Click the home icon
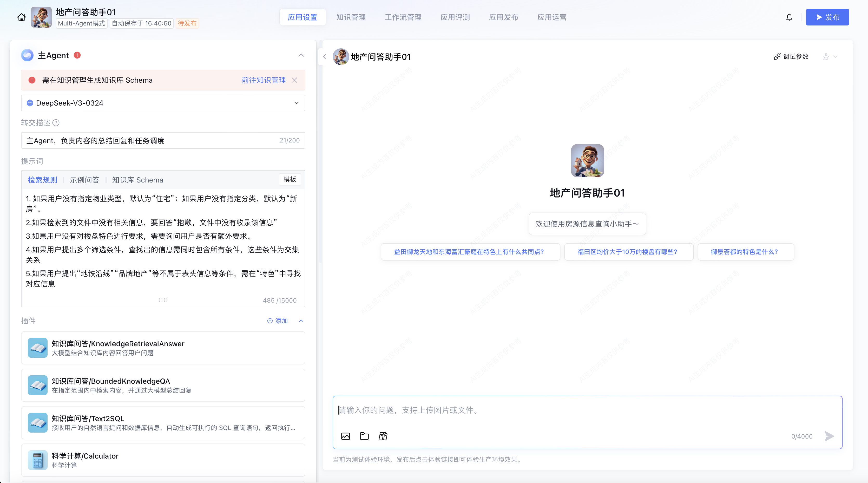 pyautogui.click(x=22, y=17)
